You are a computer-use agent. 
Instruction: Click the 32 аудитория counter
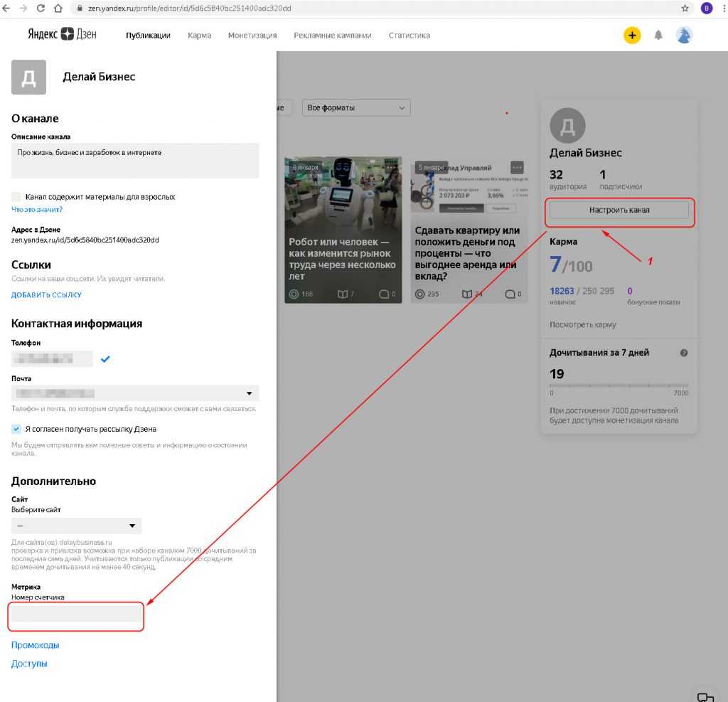point(568,180)
